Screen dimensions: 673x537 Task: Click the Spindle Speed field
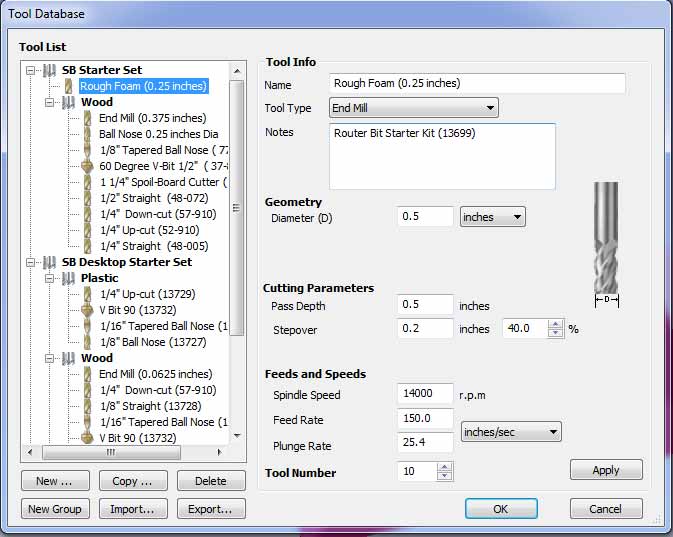coord(425,393)
